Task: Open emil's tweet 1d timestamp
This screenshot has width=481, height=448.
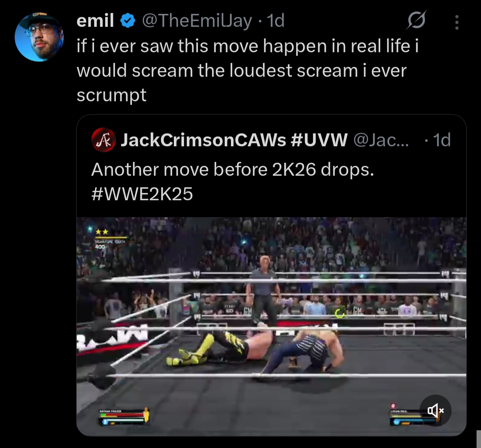Action: pos(276,21)
